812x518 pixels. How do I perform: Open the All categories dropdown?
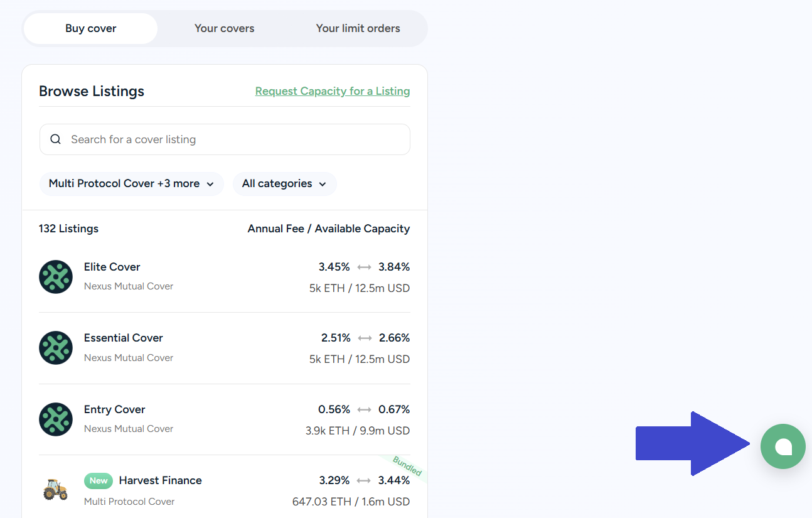[284, 184]
